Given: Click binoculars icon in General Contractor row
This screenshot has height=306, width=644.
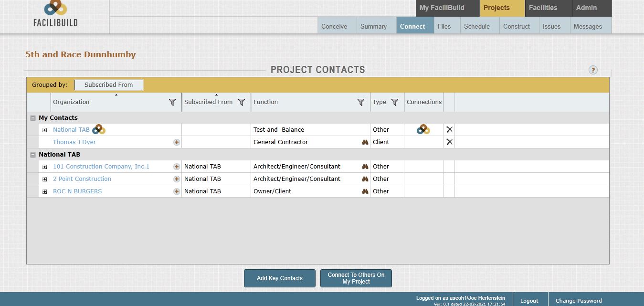Looking at the screenshot, I should 365,142.
